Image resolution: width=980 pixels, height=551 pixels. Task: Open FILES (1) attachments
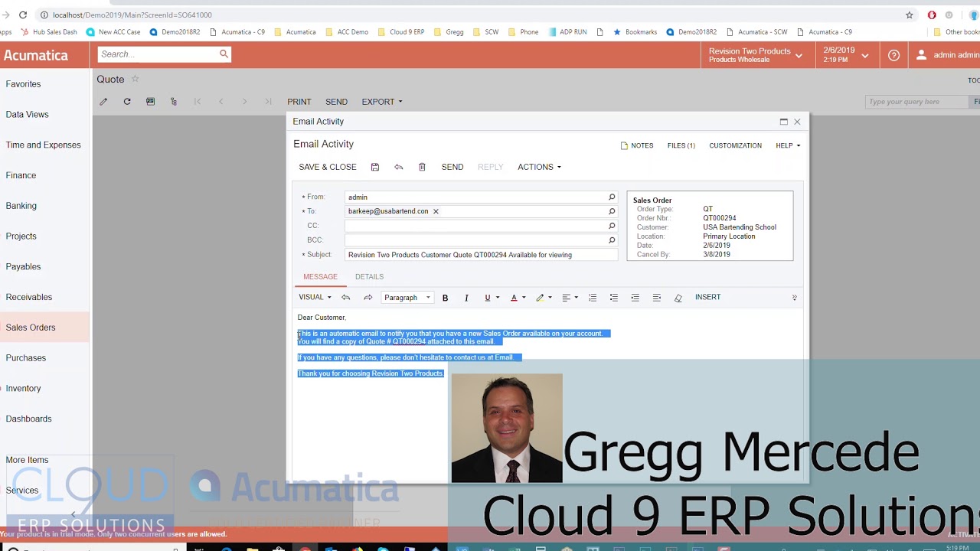tap(681, 145)
